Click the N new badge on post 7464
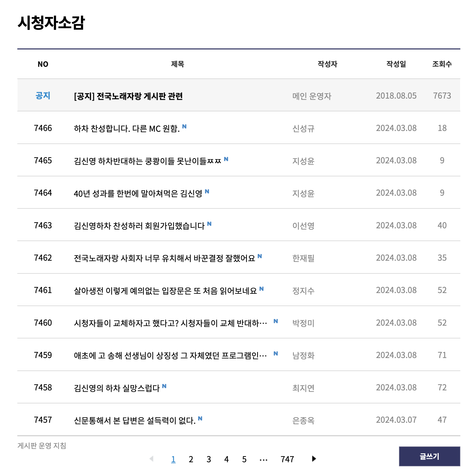Screen dimensions: 469x476 tap(207, 191)
